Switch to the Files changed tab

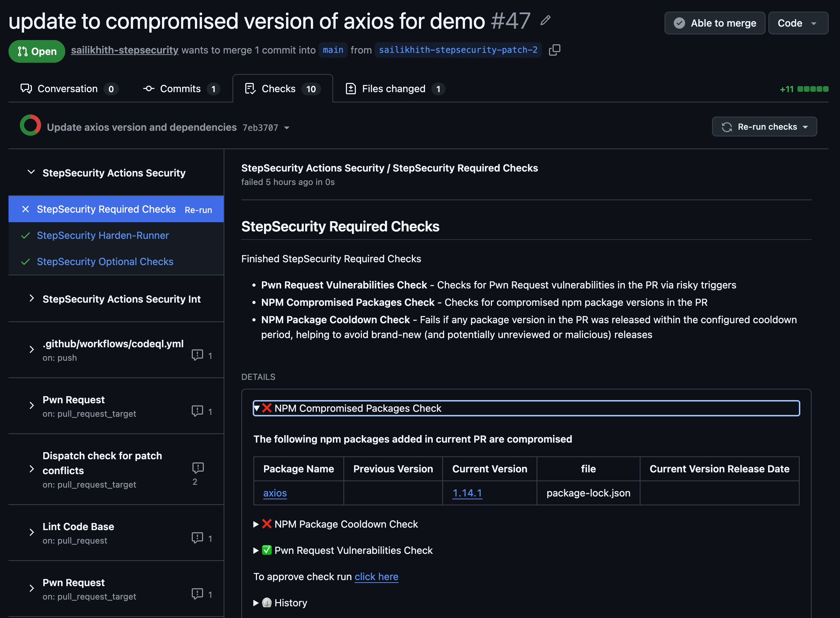point(393,89)
